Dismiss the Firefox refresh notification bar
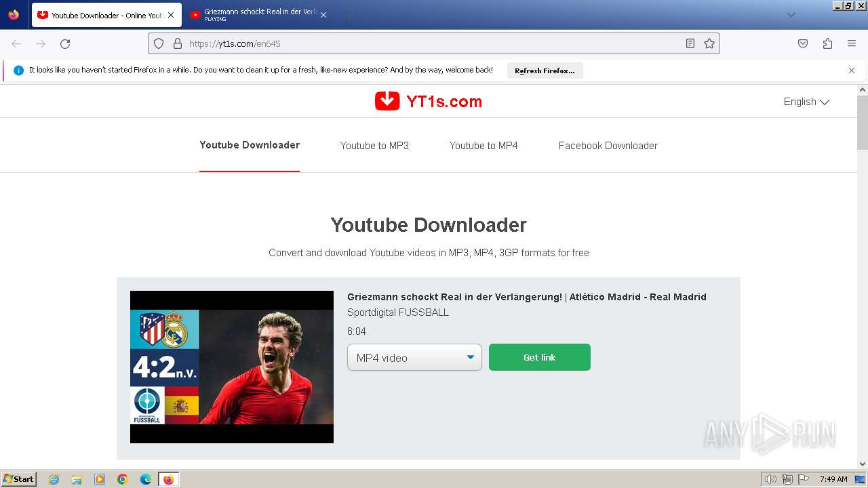 852,70
